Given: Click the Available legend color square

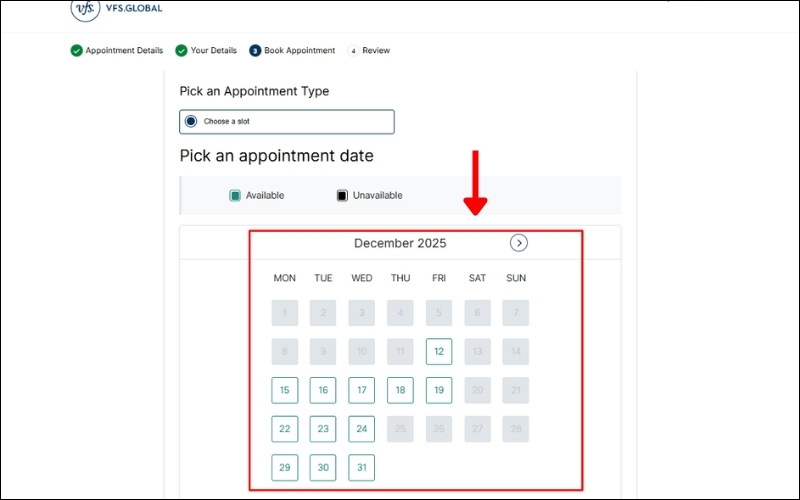Looking at the screenshot, I should (235, 196).
